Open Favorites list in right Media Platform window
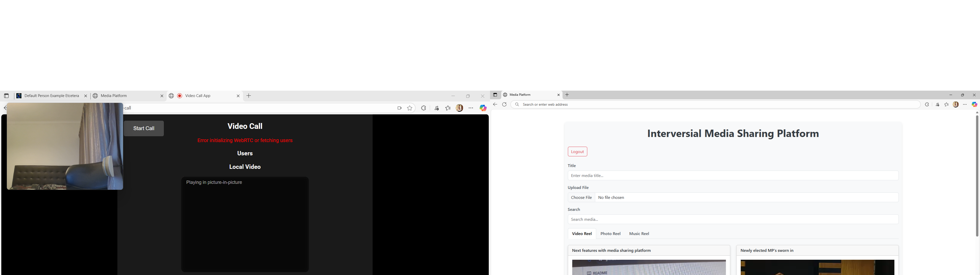The height and width of the screenshot is (275, 980). coord(947,104)
